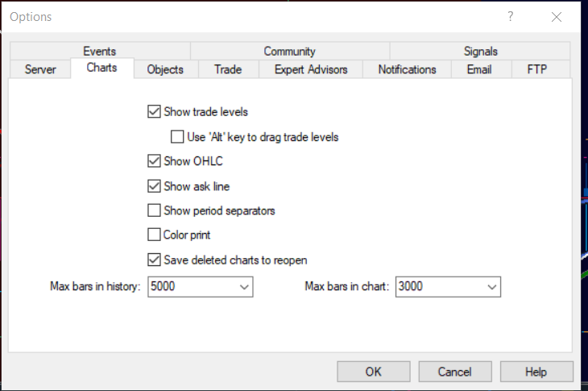Open the Objects tab
The image size is (588, 391).
[165, 69]
